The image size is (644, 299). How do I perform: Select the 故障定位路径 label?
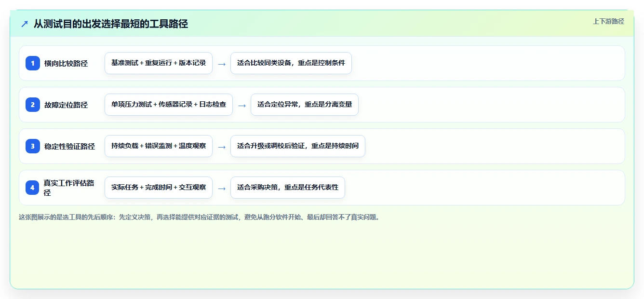[66, 105]
